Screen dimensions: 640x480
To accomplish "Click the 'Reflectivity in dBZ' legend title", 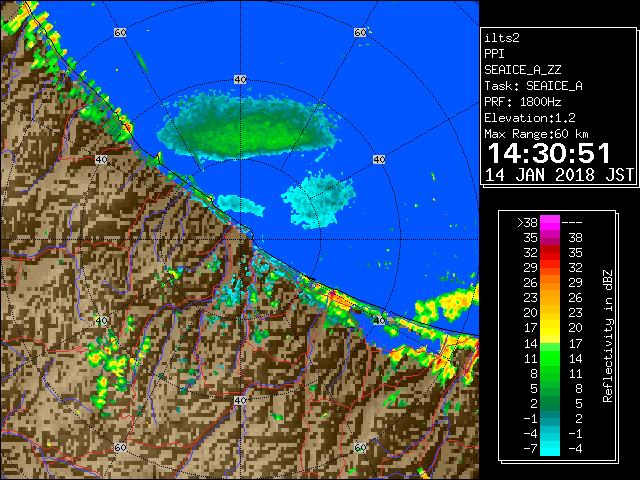I will click(608, 336).
